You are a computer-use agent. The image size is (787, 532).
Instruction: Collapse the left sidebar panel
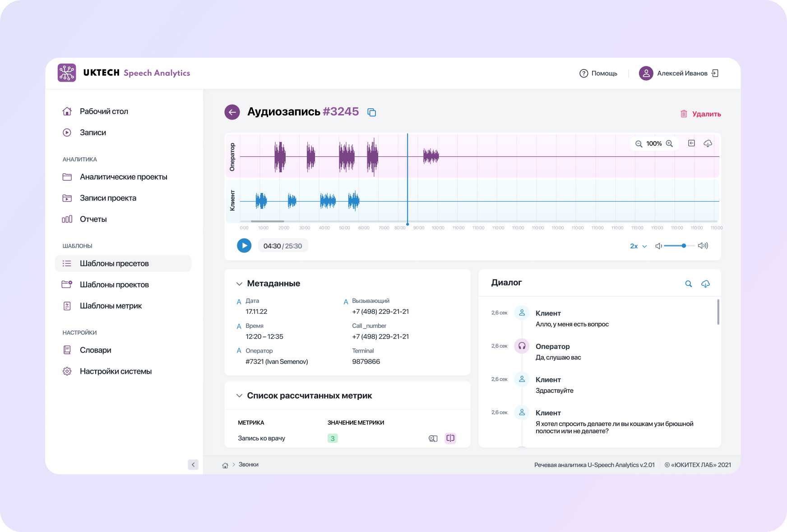[193, 464]
